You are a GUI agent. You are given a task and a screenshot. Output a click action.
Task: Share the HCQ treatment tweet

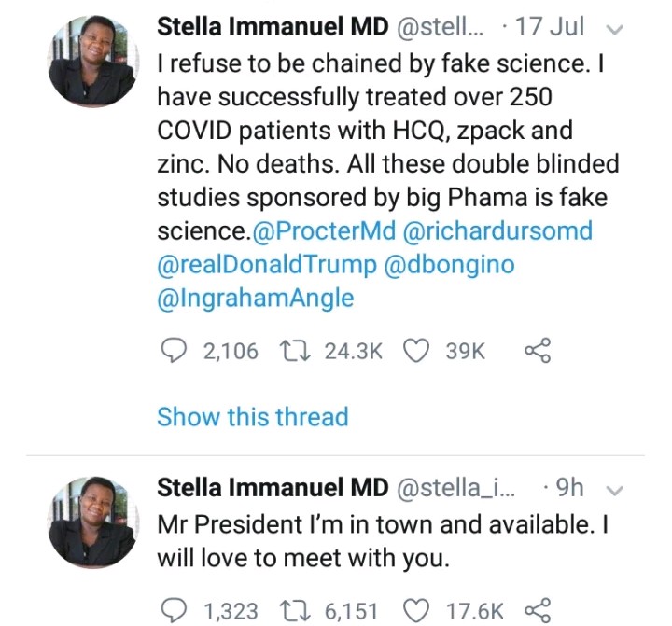[538, 350]
